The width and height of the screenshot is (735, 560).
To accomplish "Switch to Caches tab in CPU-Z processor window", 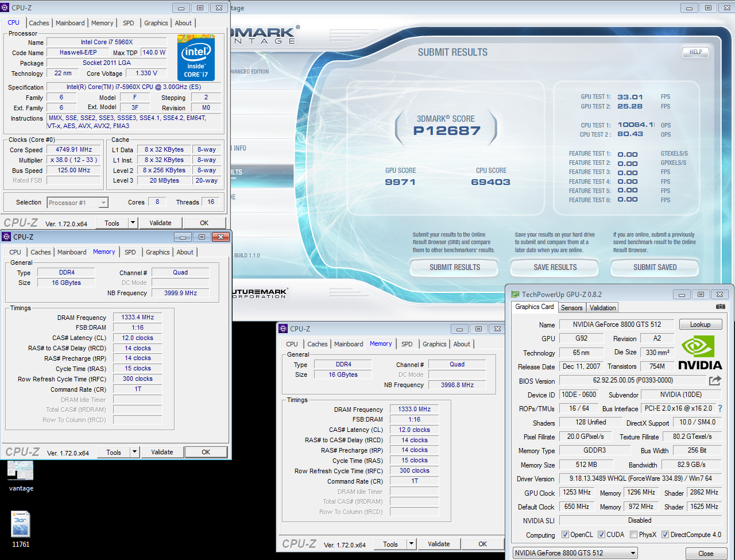I will coord(39,23).
